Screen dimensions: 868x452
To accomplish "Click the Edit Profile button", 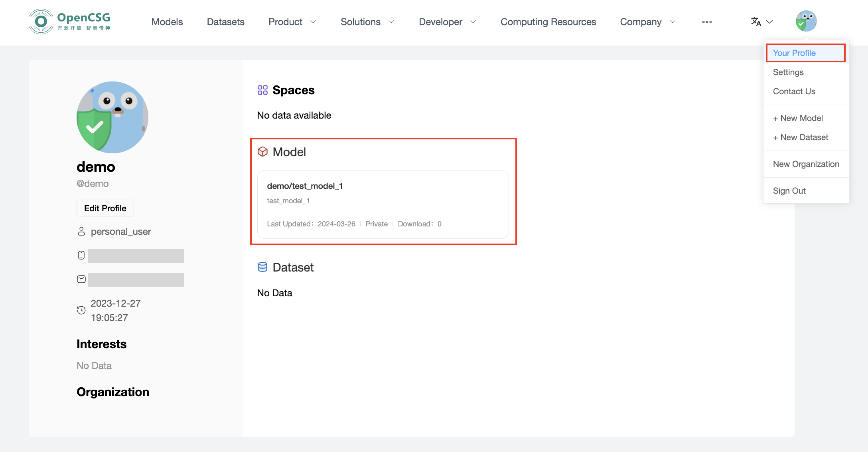I will (x=105, y=208).
